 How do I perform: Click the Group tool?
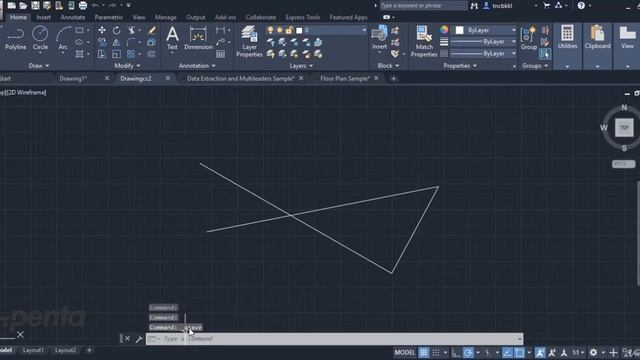(x=529, y=38)
